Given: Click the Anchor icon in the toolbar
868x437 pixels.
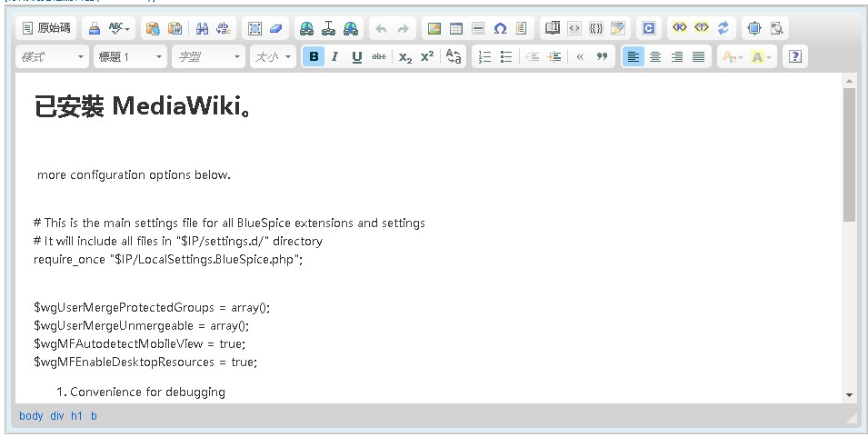Looking at the screenshot, I should [x=329, y=28].
